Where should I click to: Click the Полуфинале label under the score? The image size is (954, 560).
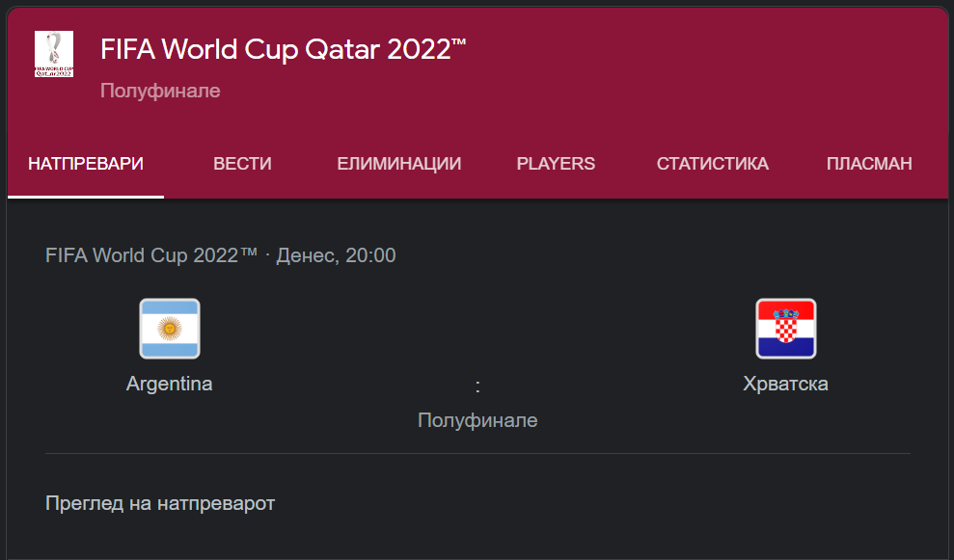[477, 420]
